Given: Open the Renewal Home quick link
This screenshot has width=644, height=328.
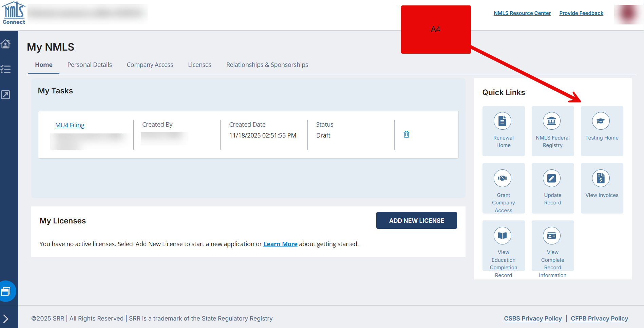Looking at the screenshot, I should pos(503,131).
